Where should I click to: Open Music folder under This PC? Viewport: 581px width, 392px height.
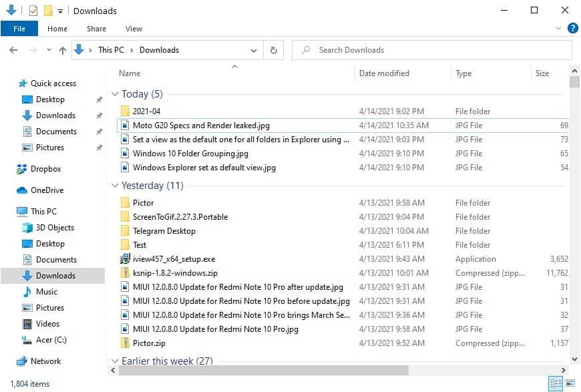[x=47, y=292]
